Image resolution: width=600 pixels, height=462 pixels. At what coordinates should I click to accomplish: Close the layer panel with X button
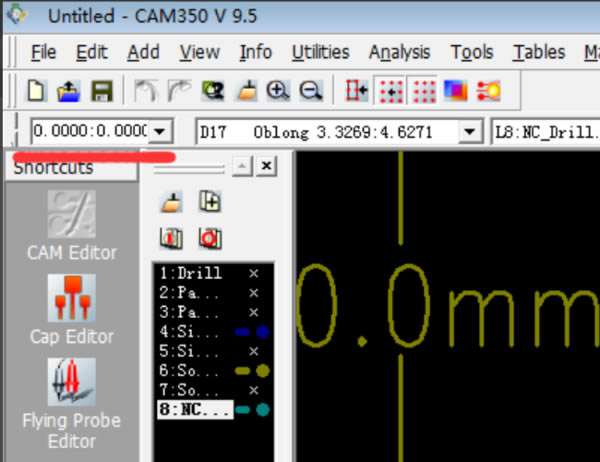[265, 167]
